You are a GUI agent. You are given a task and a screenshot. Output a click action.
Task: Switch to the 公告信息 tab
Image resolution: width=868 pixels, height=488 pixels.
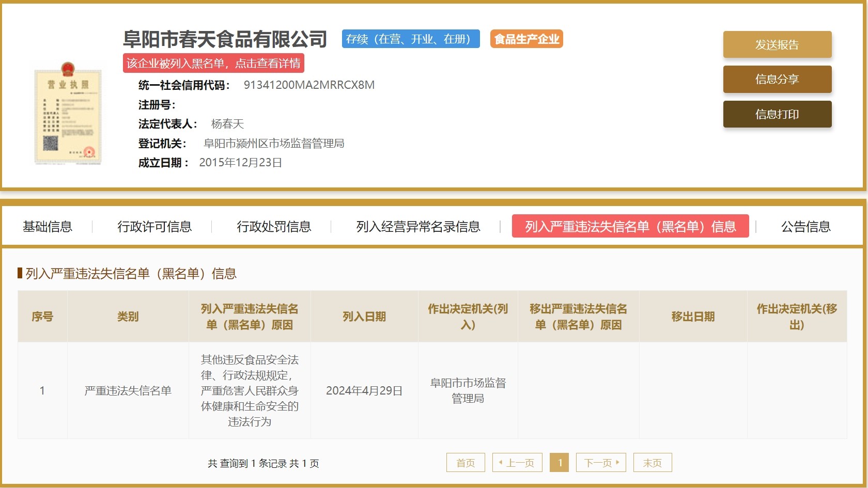coord(805,227)
